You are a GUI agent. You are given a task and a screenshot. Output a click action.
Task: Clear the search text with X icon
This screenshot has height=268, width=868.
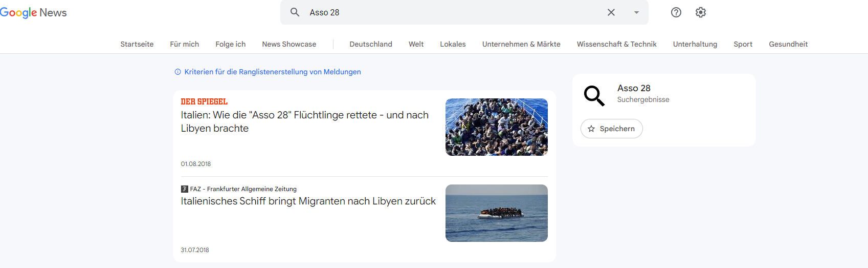(x=611, y=12)
